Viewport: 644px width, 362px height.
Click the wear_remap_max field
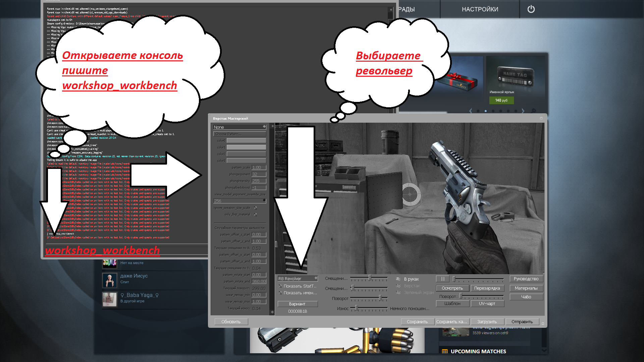[259, 302]
